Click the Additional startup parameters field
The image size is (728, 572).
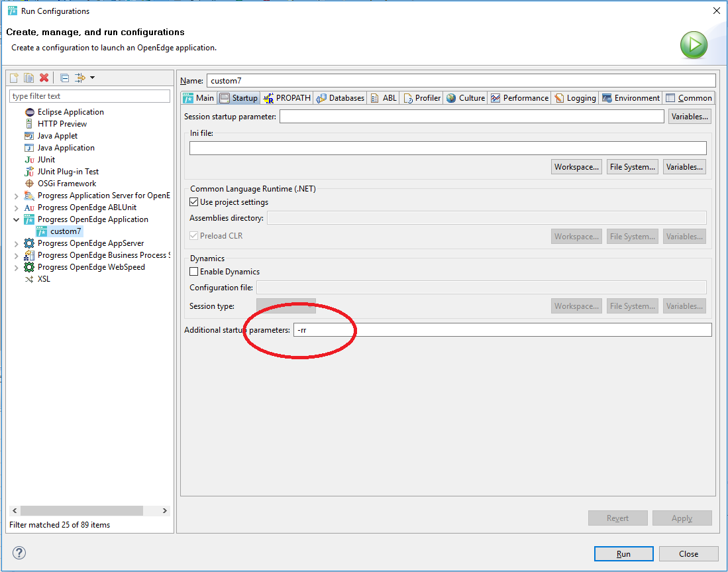[x=502, y=330]
